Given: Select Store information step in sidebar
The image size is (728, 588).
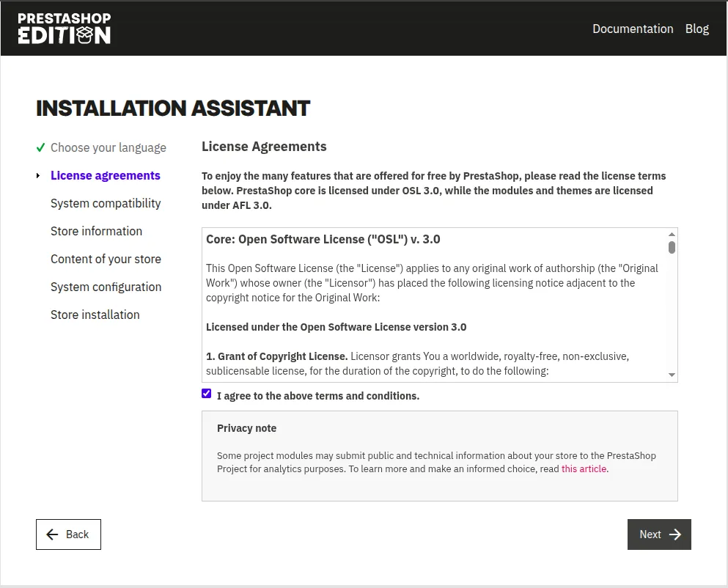Looking at the screenshot, I should (96, 232).
